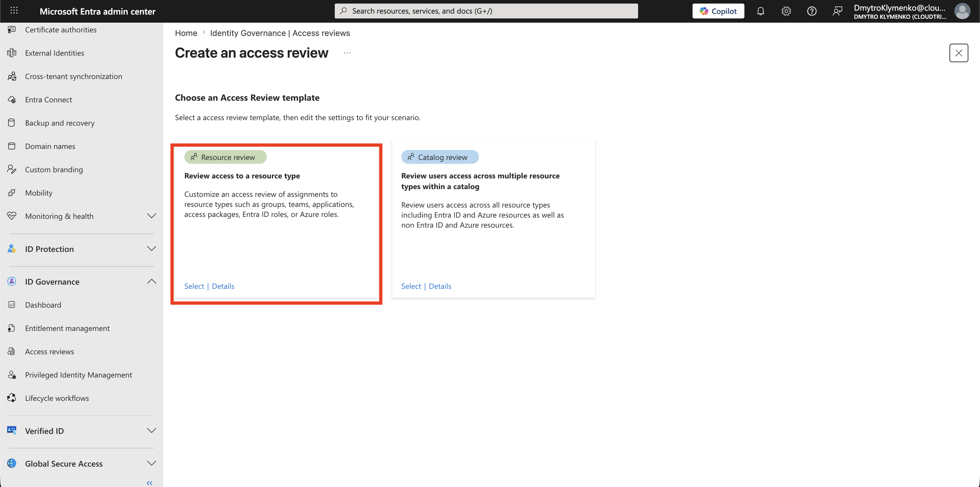
Task: Open Identity Governance | Access reviews breadcrumb
Action: point(280,33)
